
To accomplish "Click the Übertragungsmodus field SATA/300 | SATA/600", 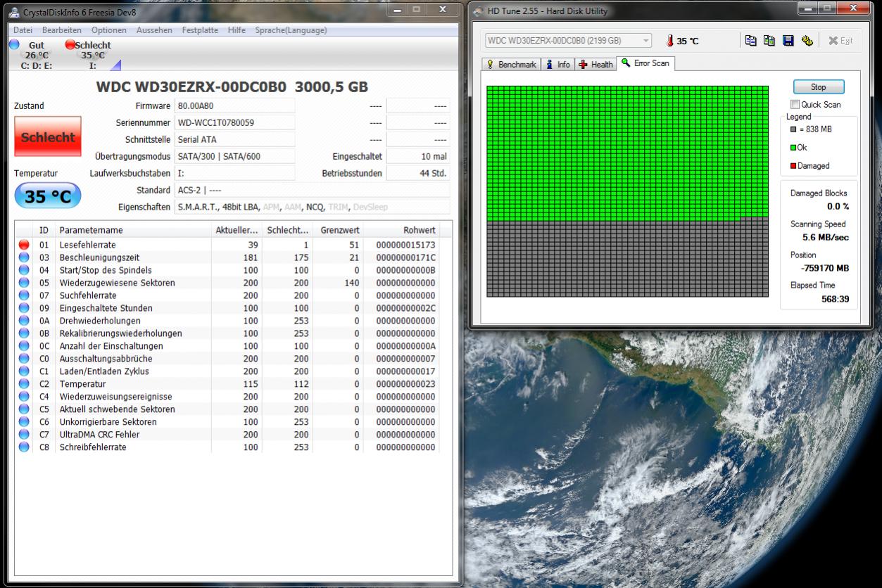I will (x=234, y=156).
